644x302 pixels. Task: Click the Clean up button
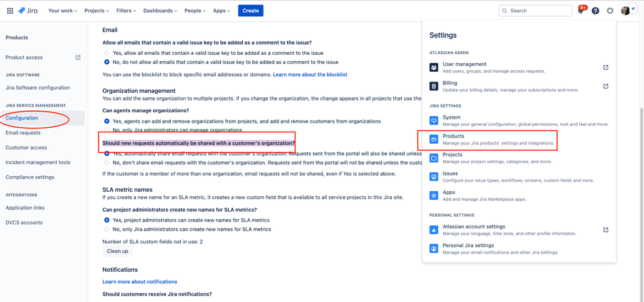pyautogui.click(x=117, y=251)
